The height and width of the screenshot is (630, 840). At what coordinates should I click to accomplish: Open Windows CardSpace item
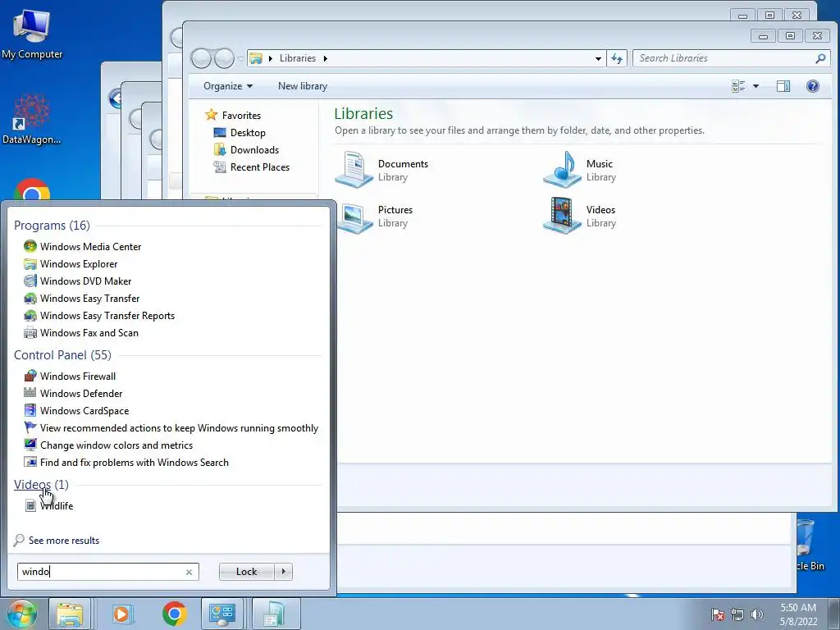tap(76, 410)
